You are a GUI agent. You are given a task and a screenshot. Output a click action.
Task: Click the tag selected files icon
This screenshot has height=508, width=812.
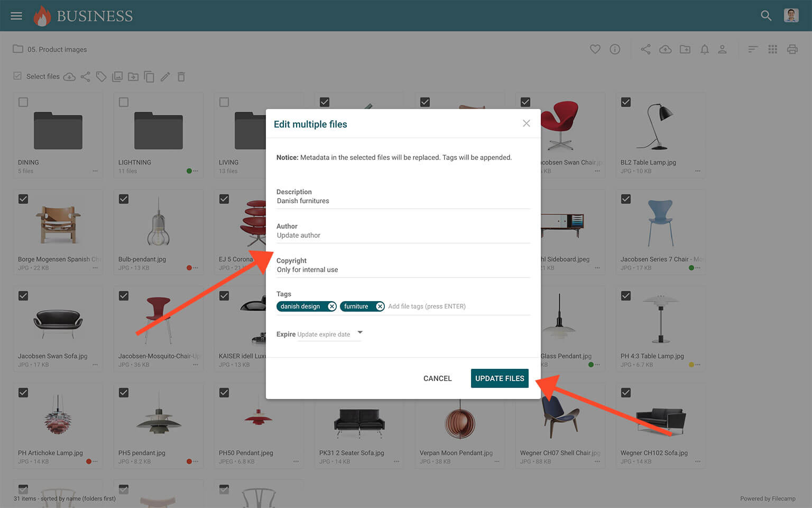point(101,77)
